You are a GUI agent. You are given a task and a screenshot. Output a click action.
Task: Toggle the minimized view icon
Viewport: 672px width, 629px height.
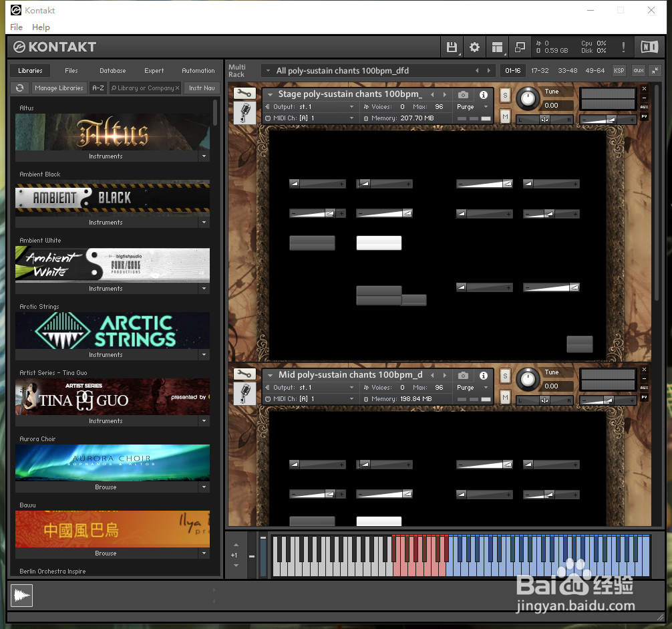coord(520,47)
